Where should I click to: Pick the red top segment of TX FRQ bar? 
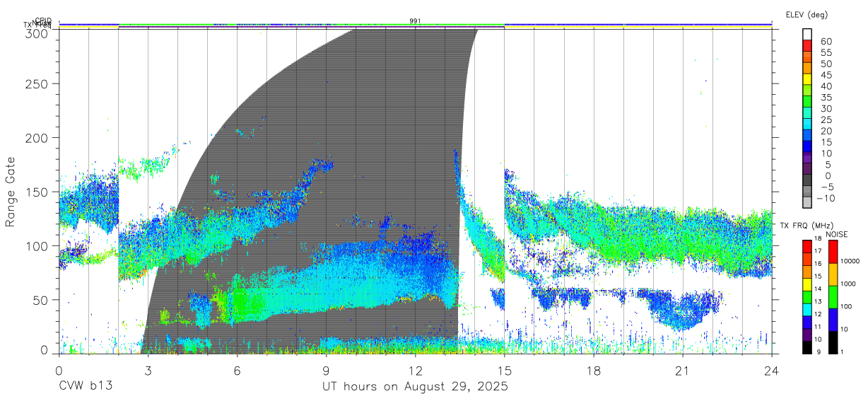807,247
